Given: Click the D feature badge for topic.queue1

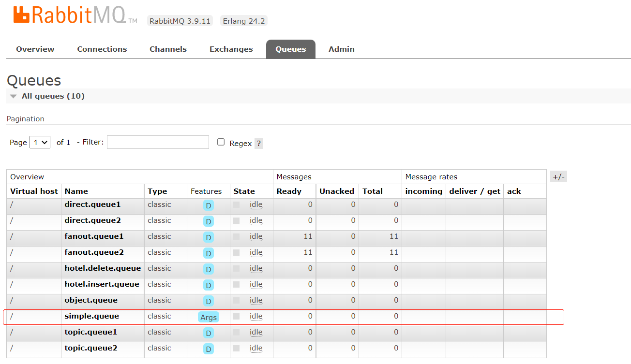Looking at the screenshot, I should tap(209, 333).
